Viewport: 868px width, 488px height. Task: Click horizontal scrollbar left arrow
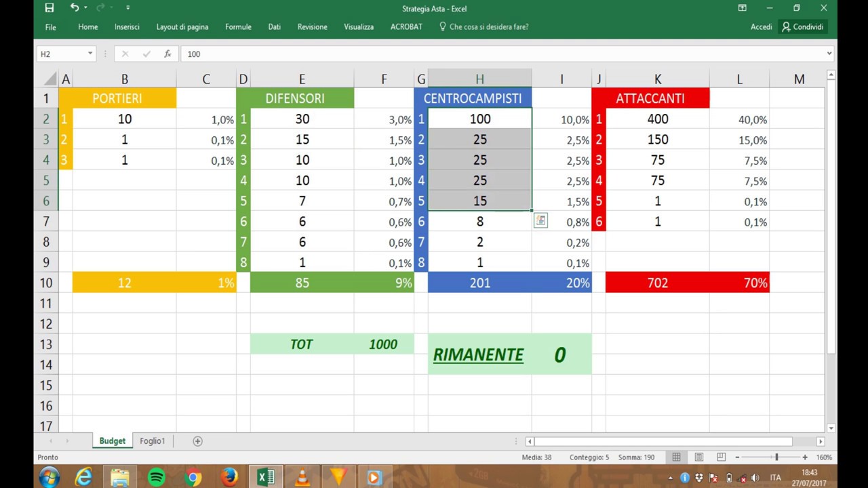[529, 441]
